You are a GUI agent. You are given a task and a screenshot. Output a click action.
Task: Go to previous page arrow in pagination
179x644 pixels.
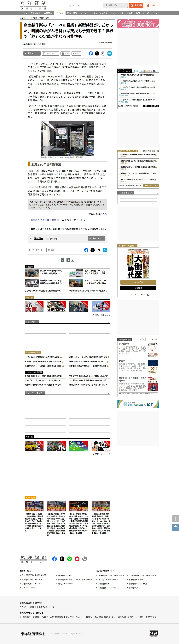[x=63, y=260]
